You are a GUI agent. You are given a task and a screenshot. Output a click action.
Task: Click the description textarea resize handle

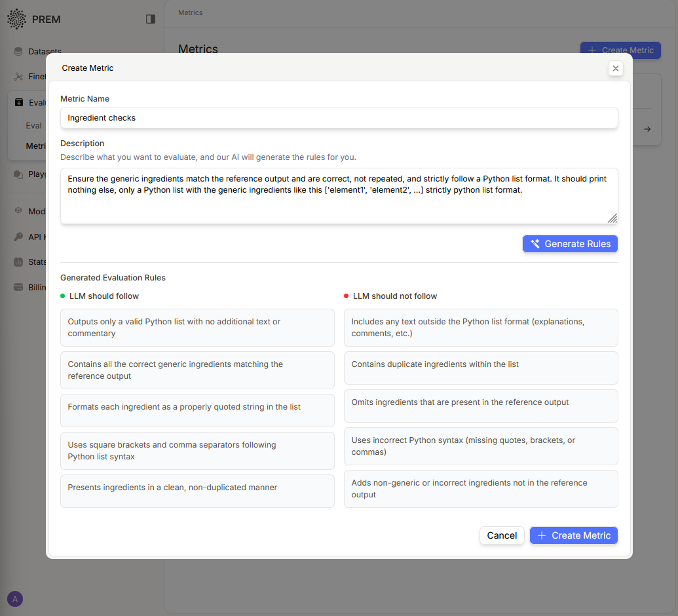point(612,218)
